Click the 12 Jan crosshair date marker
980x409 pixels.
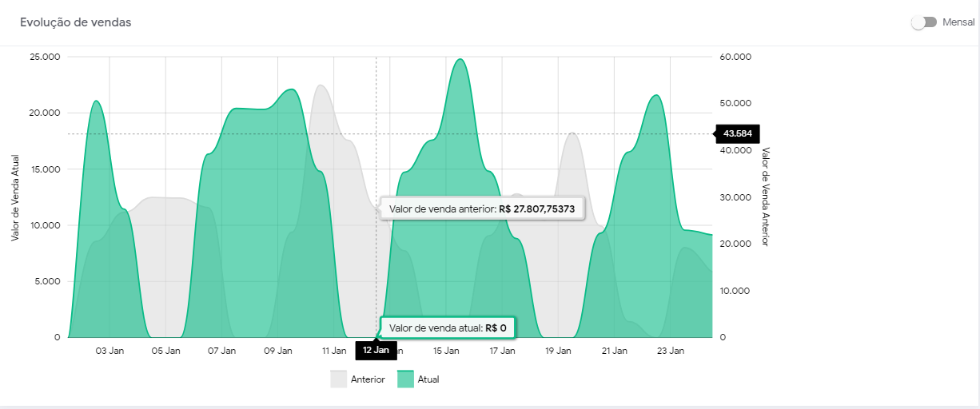[376, 350]
